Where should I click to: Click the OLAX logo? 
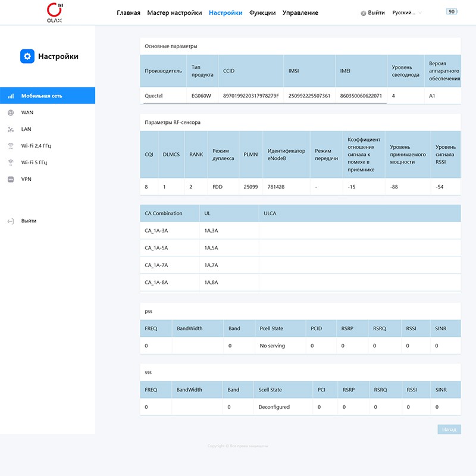click(x=54, y=12)
